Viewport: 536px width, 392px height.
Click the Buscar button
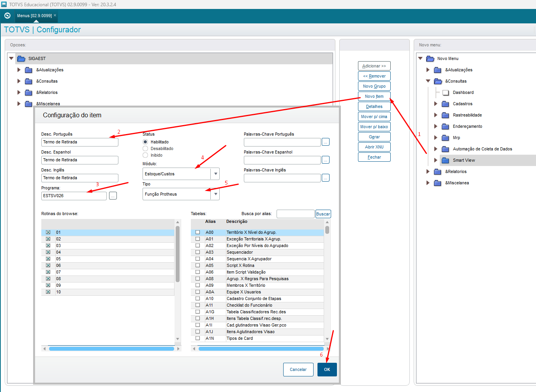pyautogui.click(x=323, y=214)
